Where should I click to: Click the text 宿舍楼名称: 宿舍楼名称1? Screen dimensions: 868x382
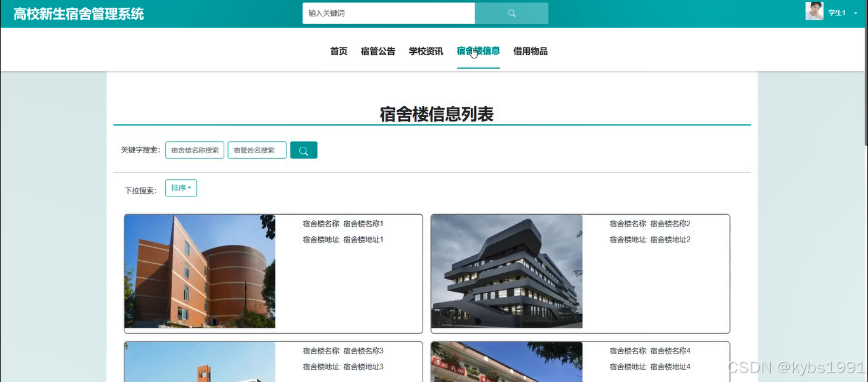pyautogui.click(x=343, y=224)
